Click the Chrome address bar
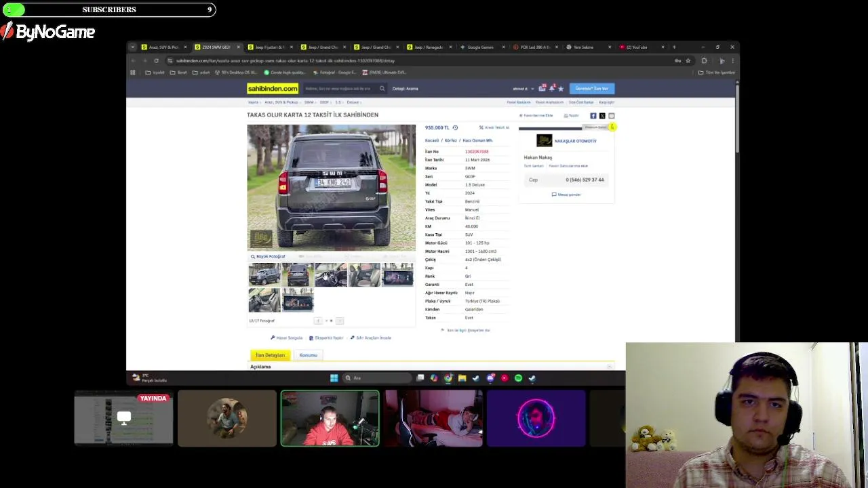Image resolution: width=868 pixels, height=488 pixels. (420, 60)
